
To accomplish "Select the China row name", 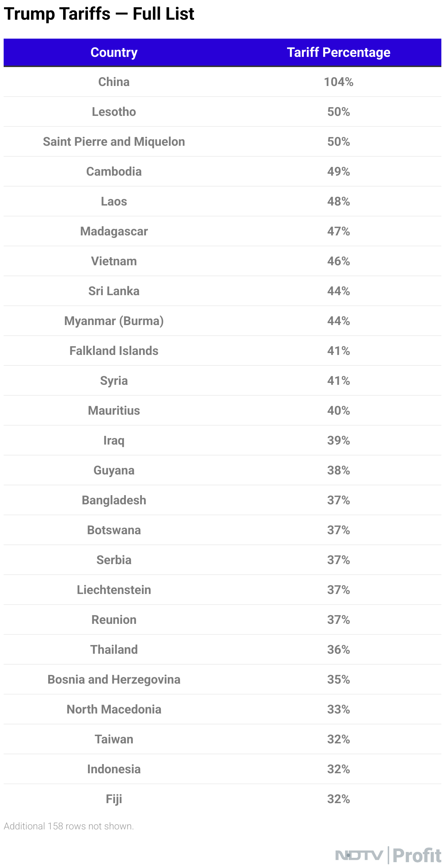I will [x=114, y=82].
